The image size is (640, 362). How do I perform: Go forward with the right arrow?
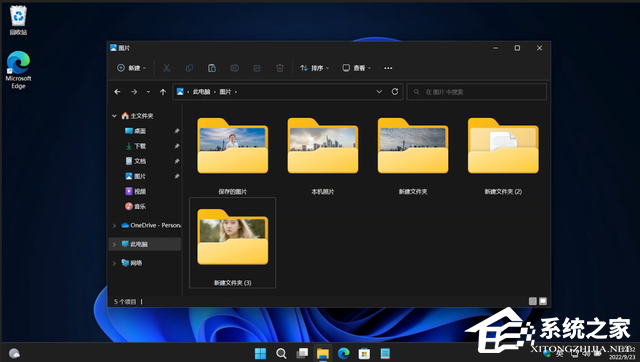click(x=134, y=92)
